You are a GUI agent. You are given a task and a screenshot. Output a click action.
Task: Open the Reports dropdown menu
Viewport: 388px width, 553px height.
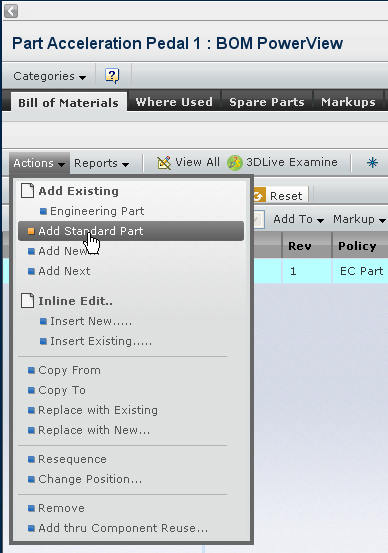coord(101,163)
